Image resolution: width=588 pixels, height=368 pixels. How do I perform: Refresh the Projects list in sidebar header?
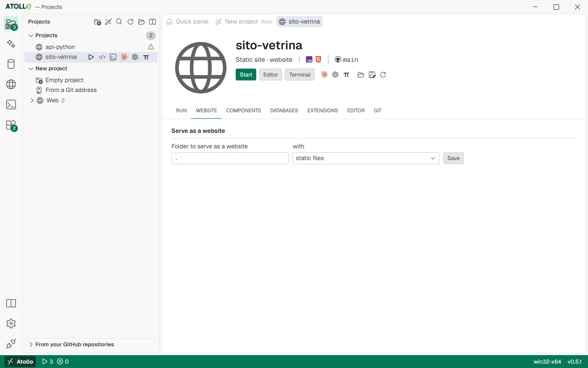(x=130, y=22)
